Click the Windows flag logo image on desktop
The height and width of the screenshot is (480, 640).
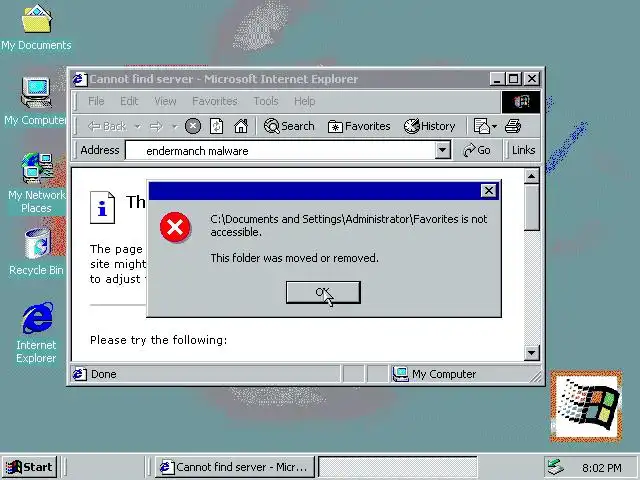coord(586,407)
